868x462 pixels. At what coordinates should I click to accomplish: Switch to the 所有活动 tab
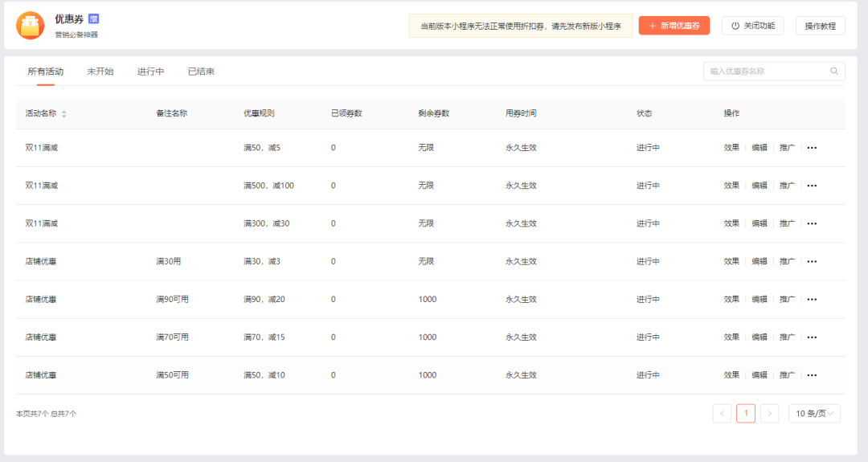pyautogui.click(x=45, y=72)
